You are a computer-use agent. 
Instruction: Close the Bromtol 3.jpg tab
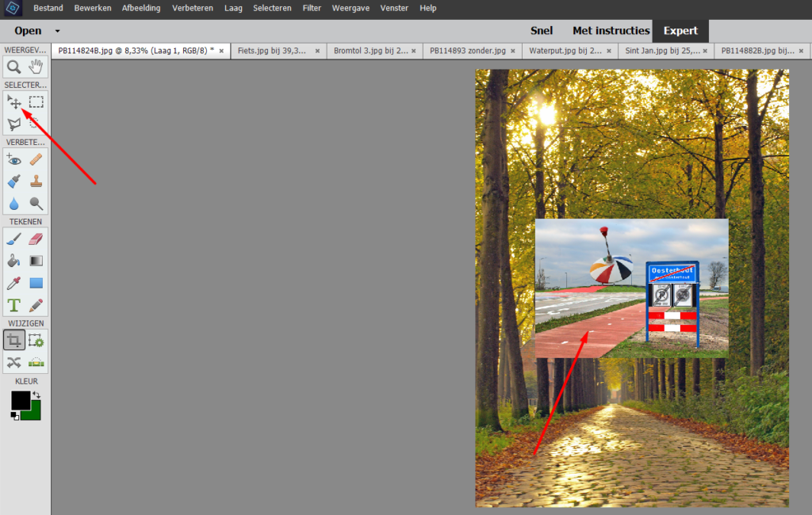click(414, 51)
